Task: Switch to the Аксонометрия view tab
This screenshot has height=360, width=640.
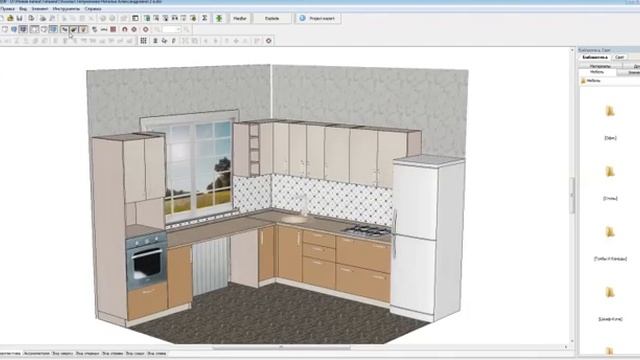Action: [37, 353]
